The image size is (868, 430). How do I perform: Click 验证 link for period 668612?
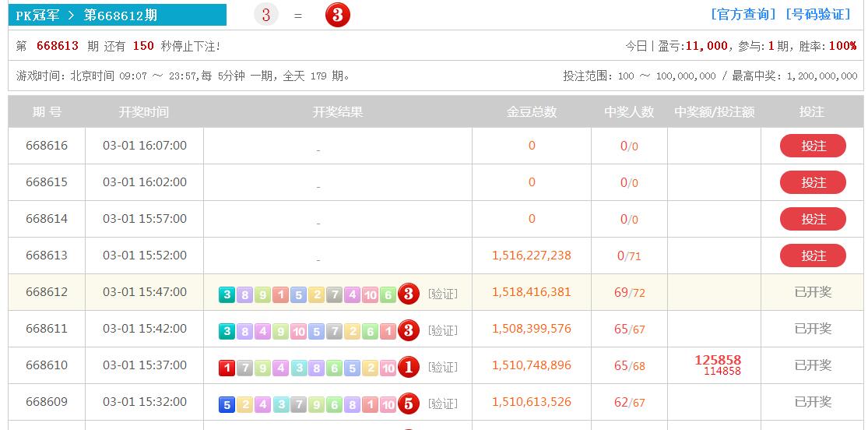click(443, 294)
